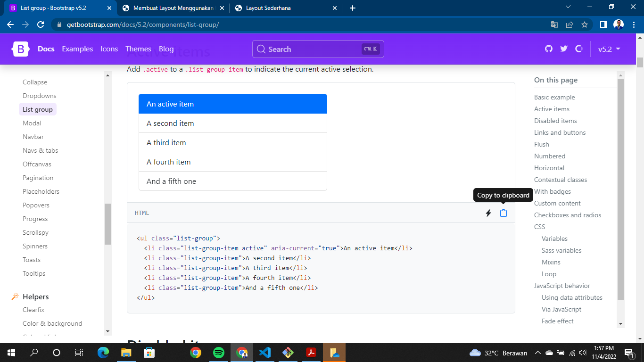Viewport: 644px width, 362px height.
Task: Switch to Layout Sederhana tab
Action: [x=286, y=8]
